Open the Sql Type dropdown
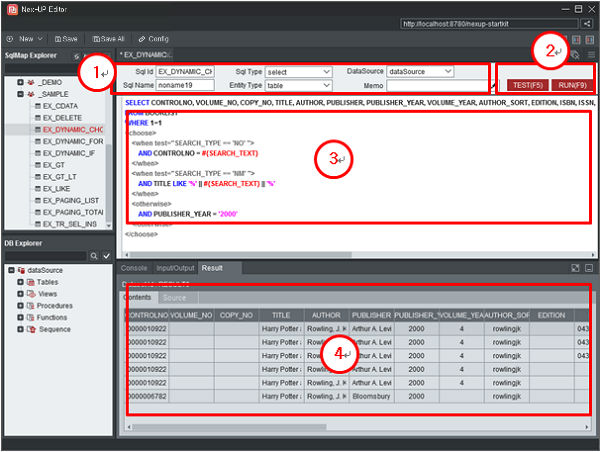600x452 pixels. click(298, 72)
